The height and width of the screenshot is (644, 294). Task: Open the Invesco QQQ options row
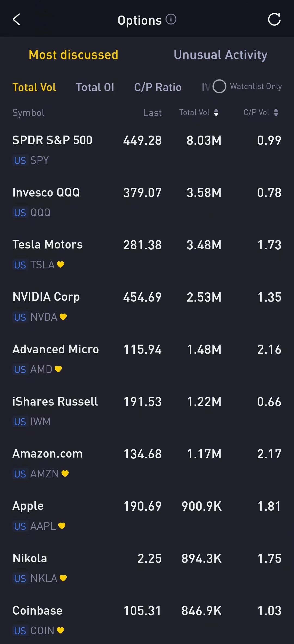(147, 202)
